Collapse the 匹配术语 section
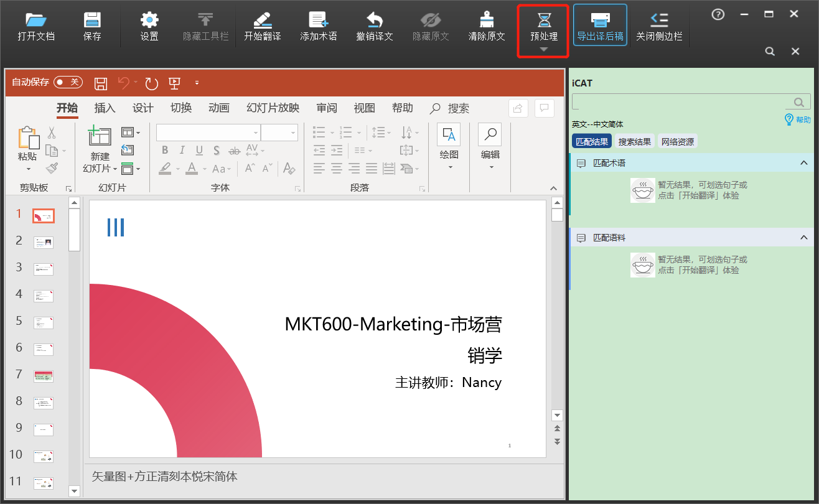 pos(803,163)
